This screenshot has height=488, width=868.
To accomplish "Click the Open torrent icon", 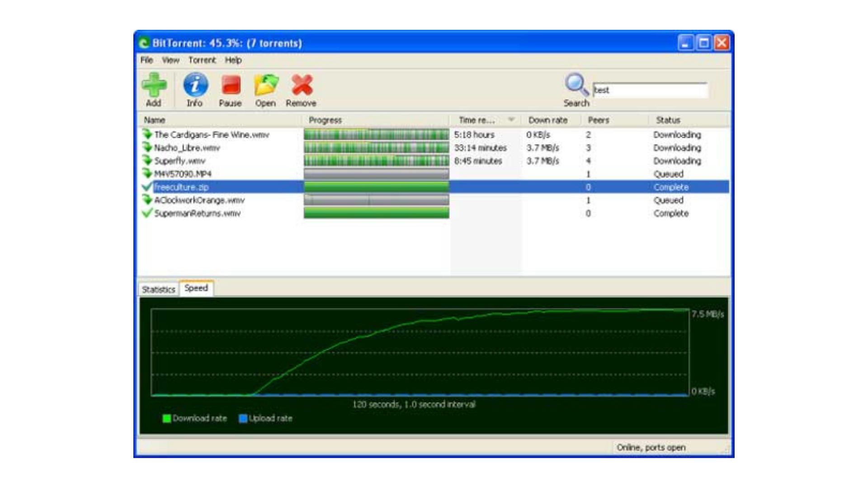I will (x=266, y=85).
